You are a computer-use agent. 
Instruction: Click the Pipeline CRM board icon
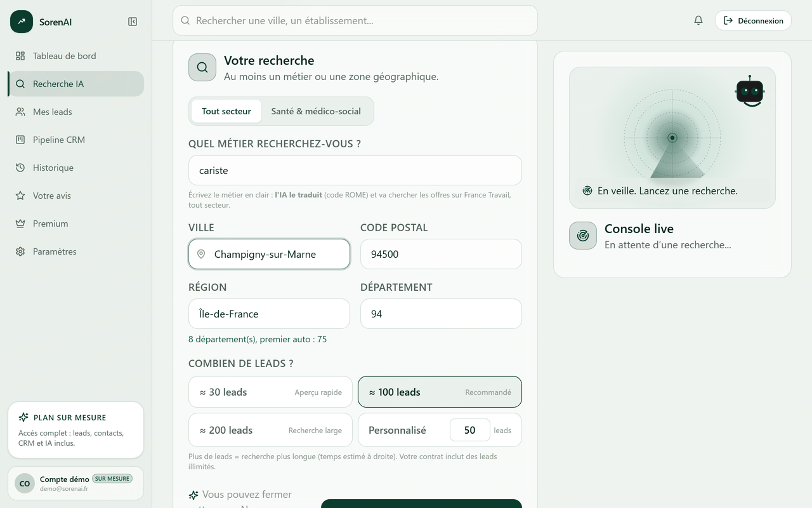(x=20, y=140)
